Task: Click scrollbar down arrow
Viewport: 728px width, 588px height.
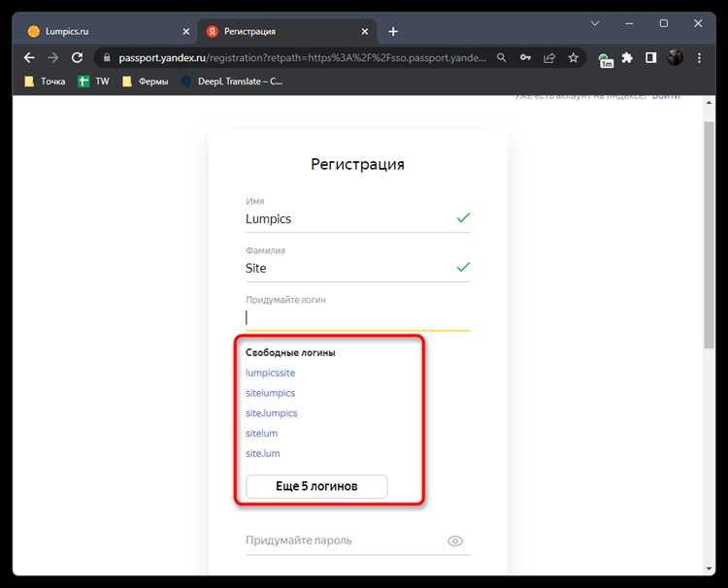Action: pos(709,568)
